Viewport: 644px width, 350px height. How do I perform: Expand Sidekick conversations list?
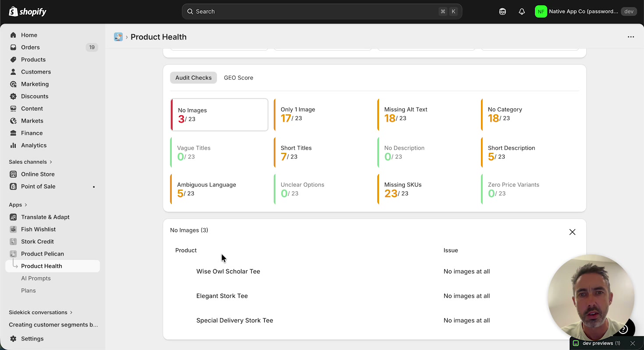tap(71, 312)
